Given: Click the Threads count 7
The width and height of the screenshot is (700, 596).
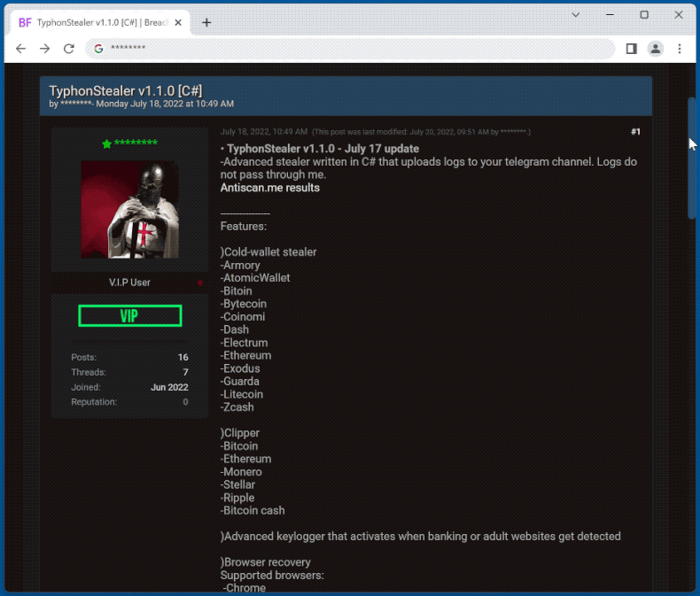Looking at the screenshot, I should click(185, 372).
